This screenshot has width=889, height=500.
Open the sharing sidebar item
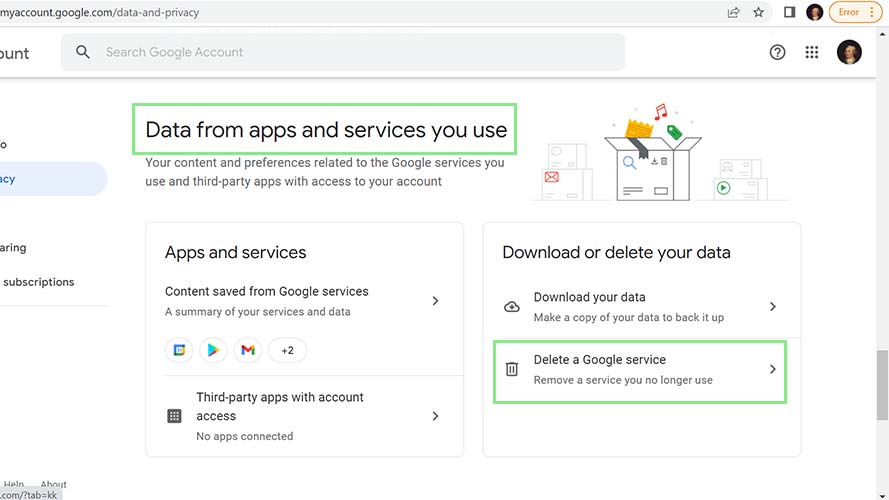click(x=14, y=248)
